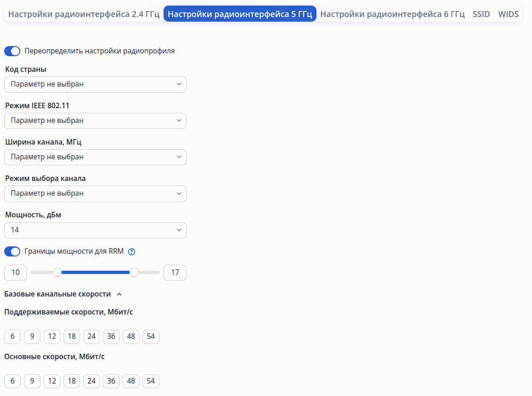Image resolution: width=532 pixels, height=396 pixels.
Task: Expand the Ширина канала, МГц dropdown
Action: click(x=95, y=157)
